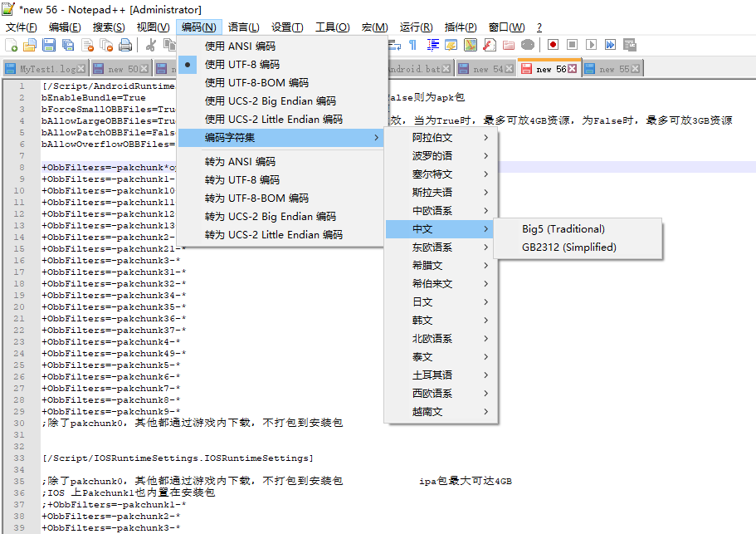The image size is (756, 534).
Task: Click the Save All toolbar icon
Action: click(x=68, y=45)
